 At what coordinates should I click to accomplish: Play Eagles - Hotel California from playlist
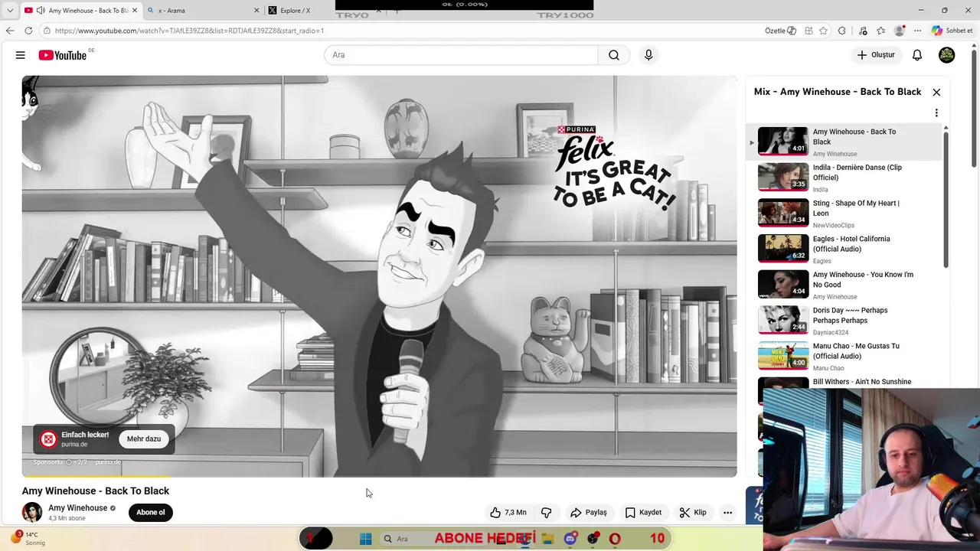pos(845,249)
